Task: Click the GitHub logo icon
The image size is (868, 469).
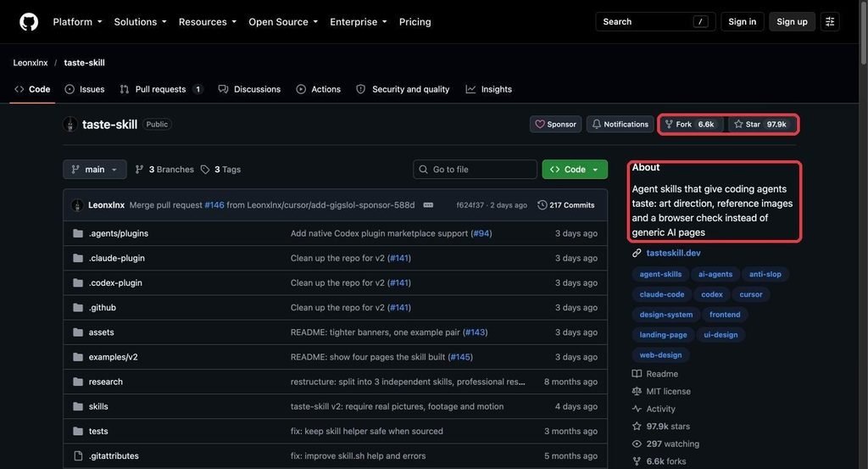Action: coord(29,21)
